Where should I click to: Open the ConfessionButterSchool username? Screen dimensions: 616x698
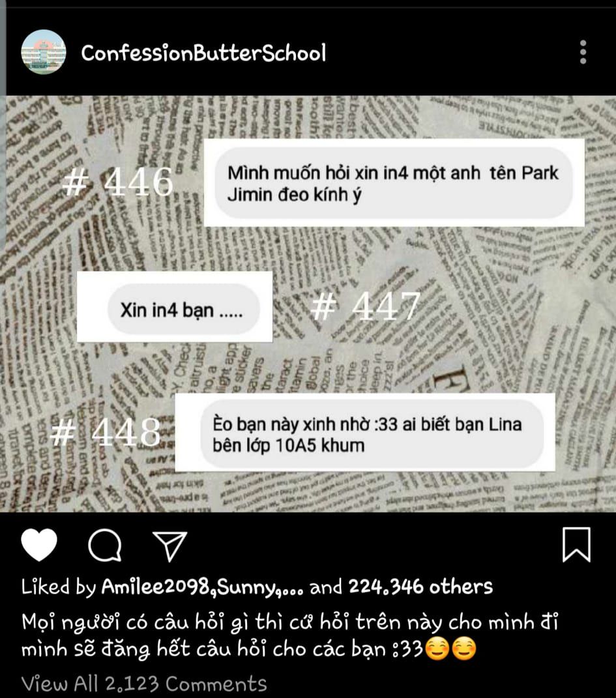point(203,53)
